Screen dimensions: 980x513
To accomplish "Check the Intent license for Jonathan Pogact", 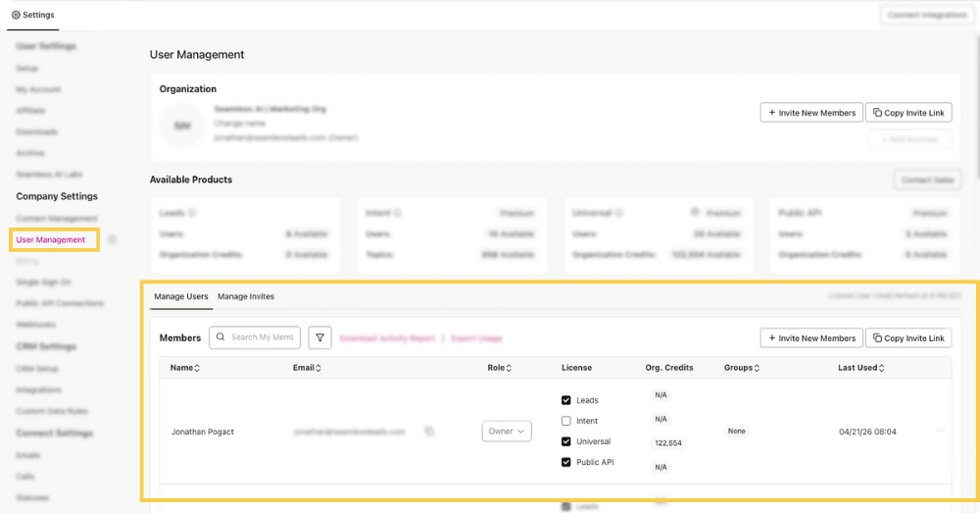I will tap(566, 421).
